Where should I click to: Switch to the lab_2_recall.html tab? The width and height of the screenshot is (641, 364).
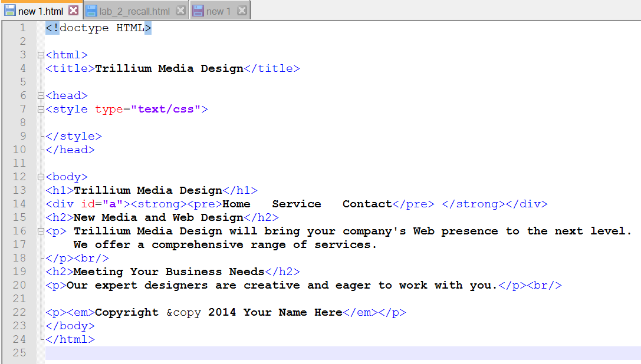pos(135,11)
